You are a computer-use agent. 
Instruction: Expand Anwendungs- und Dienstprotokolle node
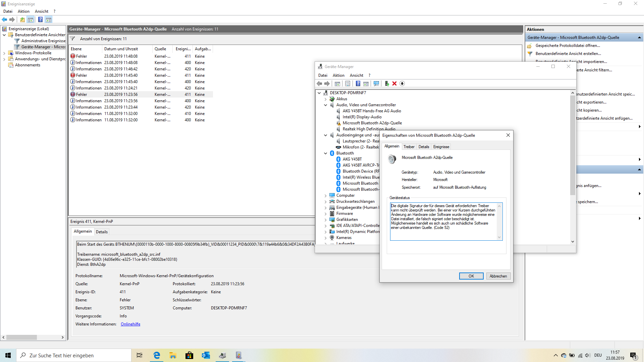tap(4, 59)
